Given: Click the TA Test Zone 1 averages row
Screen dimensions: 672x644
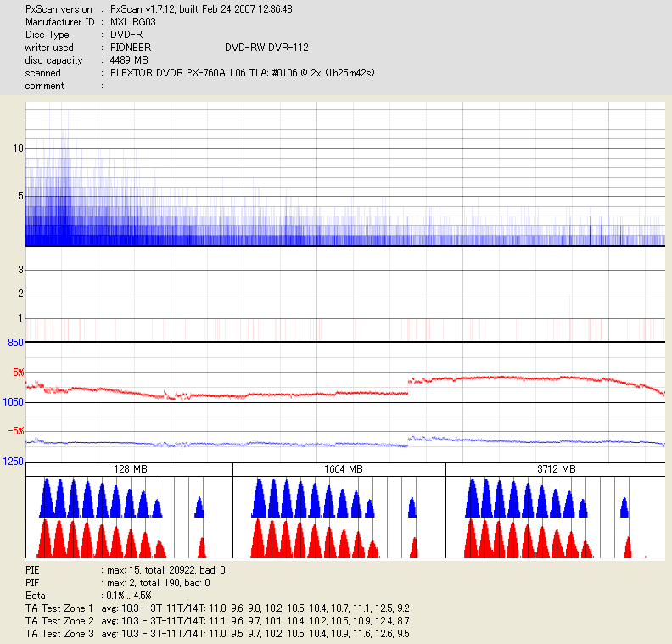Looking at the screenshot, I should pos(255,608).
